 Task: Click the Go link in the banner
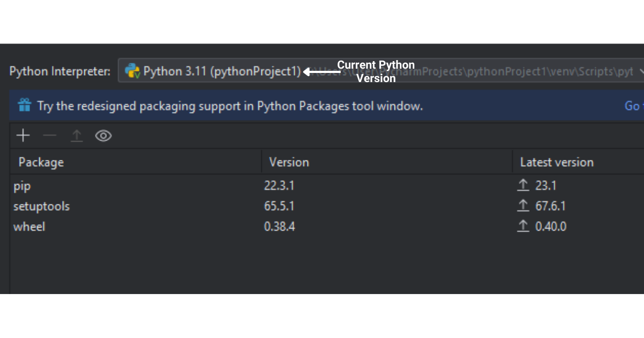click(633, 106)
